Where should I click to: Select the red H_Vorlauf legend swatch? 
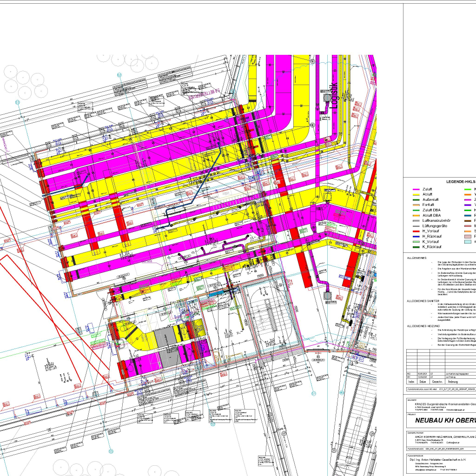coord(416,231)
